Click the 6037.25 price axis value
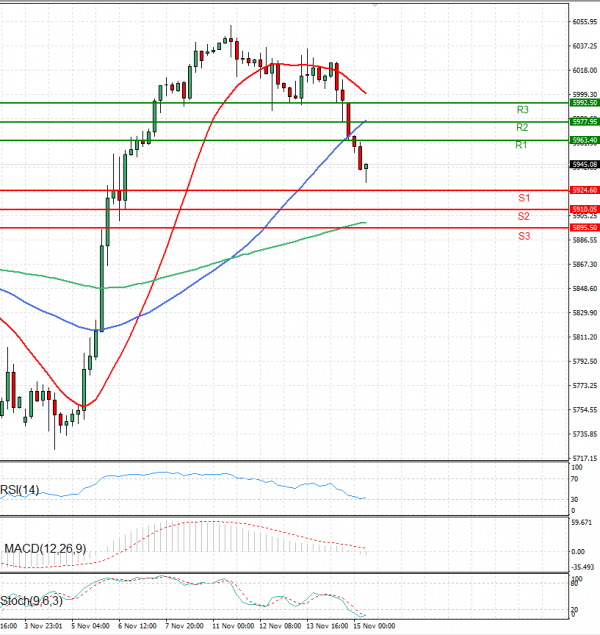 585,46
